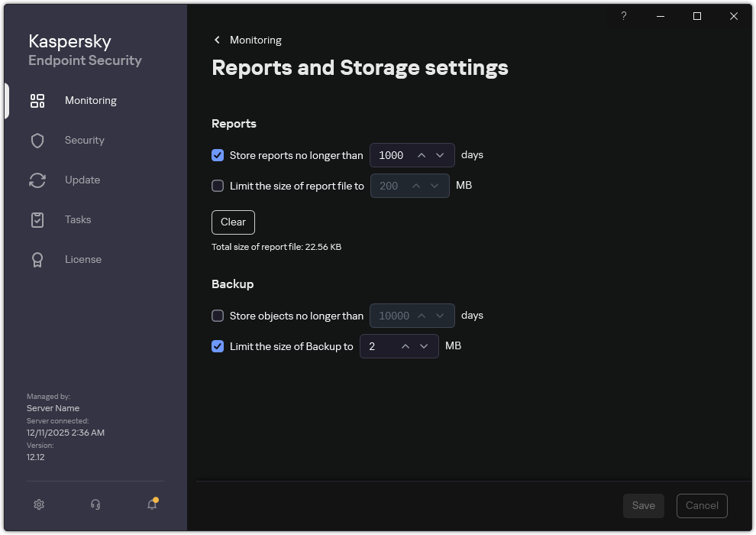The image size is (756, 535).
Task: Open Help with the question mark
Action: tap(623, 16)
